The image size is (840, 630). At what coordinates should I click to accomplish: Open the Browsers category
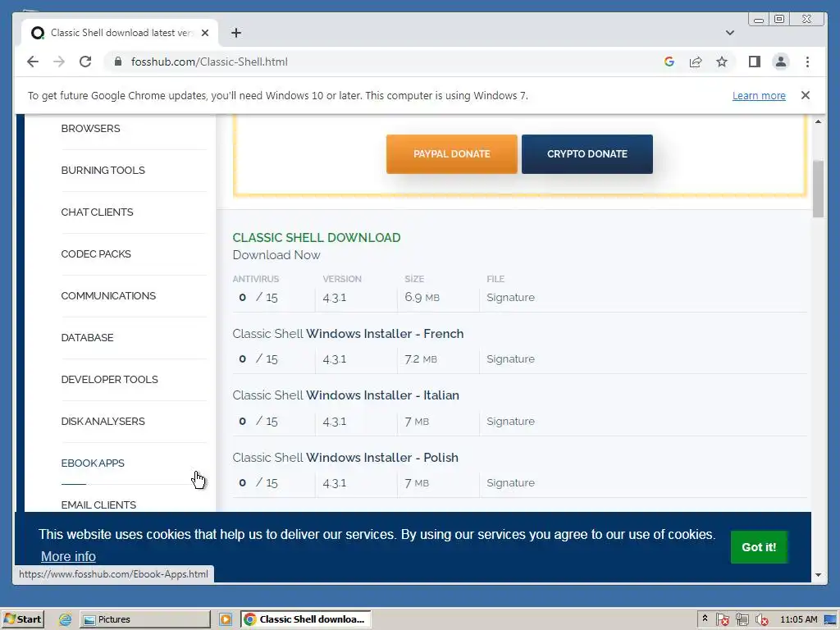[x=90, y=129]
